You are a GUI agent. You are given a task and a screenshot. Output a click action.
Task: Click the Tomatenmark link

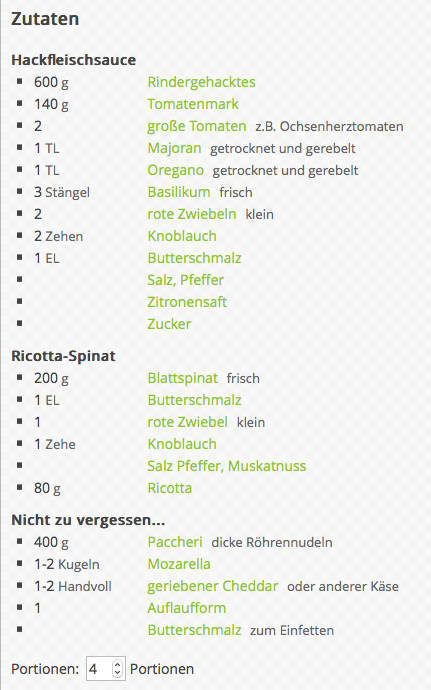193,104
